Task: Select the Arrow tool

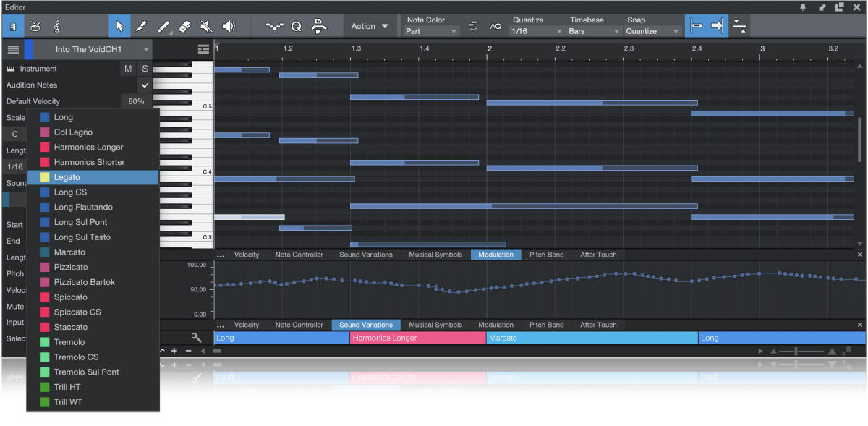Action: (119, 26)
